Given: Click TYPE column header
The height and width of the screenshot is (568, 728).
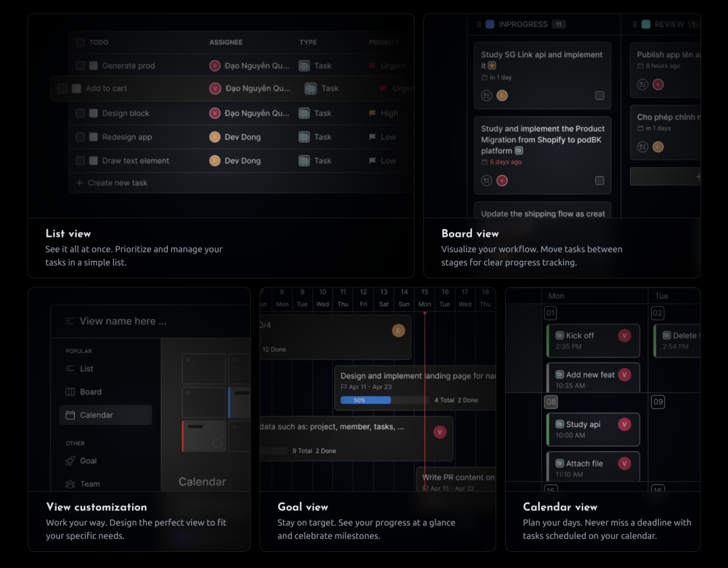Looking at the screenshot, I should (308, 42).
